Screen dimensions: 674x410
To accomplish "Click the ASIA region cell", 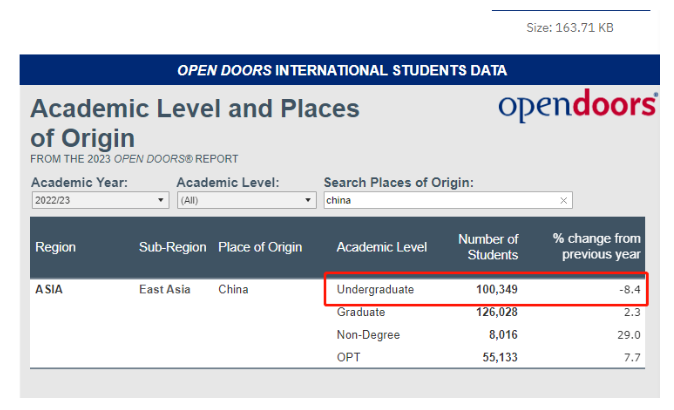I will coord(49,290).
